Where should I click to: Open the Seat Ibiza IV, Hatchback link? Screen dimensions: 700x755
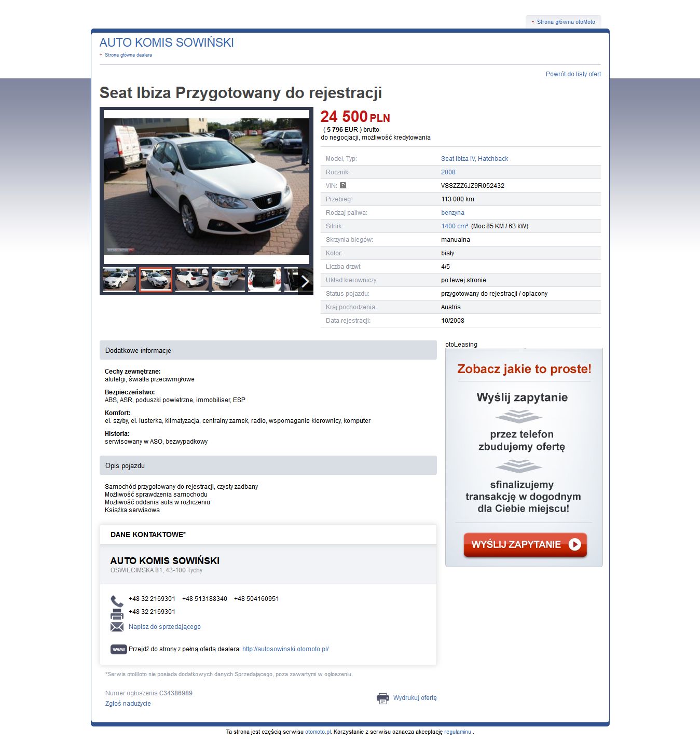[x=475, y=159]
